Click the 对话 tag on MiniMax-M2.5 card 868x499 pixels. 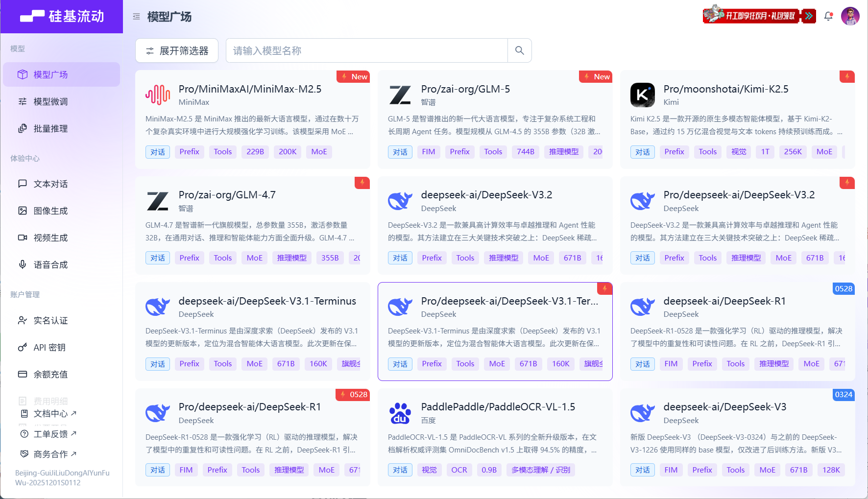click(x=158, y=152)
